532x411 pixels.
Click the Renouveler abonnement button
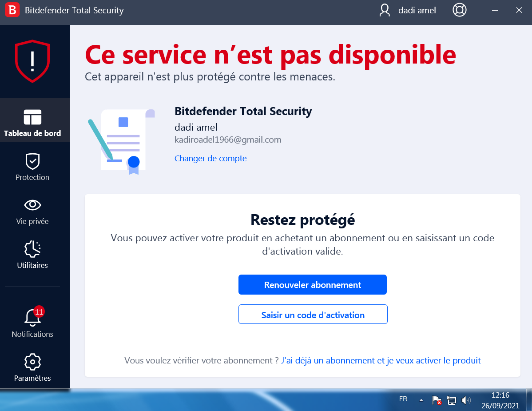point(313,284)
